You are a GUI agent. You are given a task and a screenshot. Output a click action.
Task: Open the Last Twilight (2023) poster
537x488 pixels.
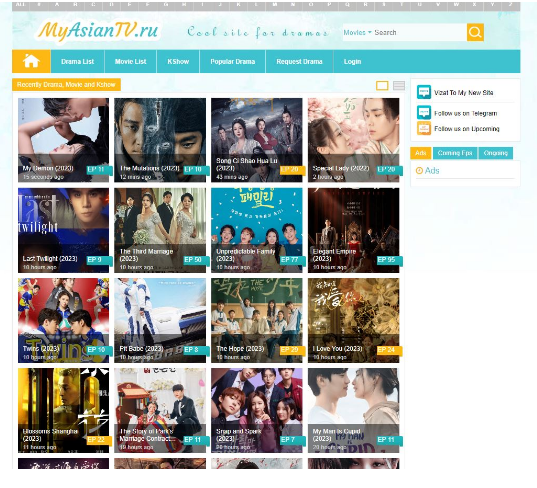63,230
